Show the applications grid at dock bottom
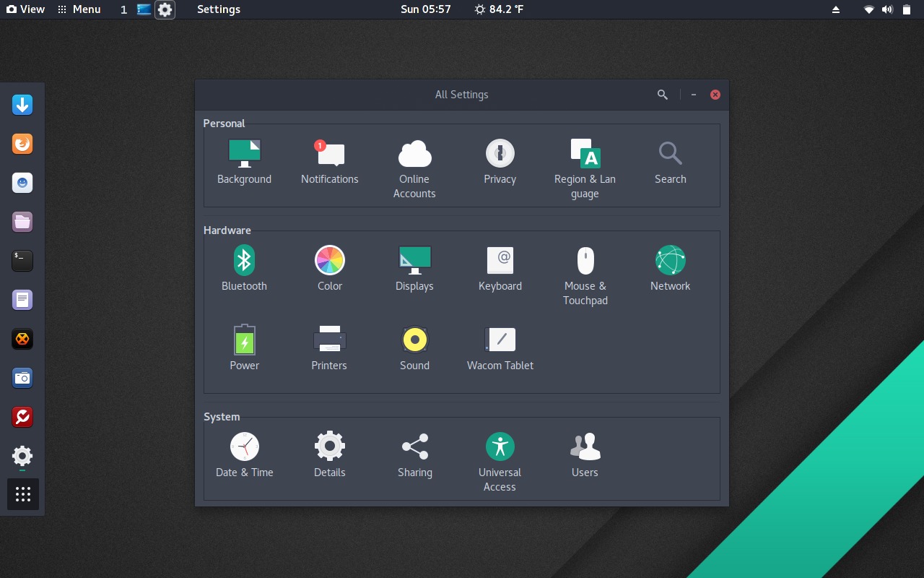Screen dimensions: 924x578 [22, 494]
